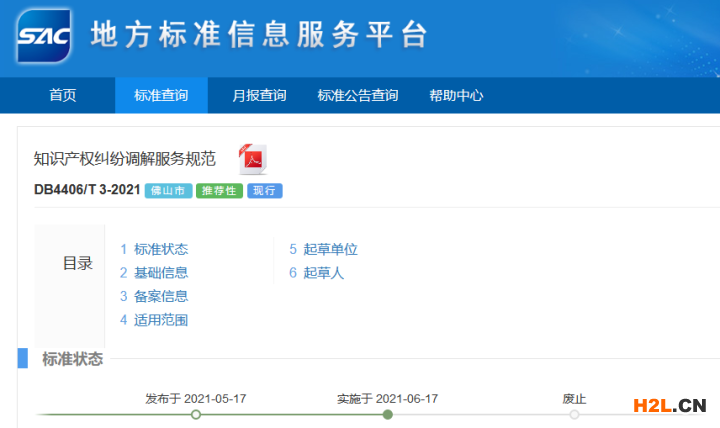Open the 帮助中心 tab
This screenshot has height=428, width=720.
(x=456, y=95)
